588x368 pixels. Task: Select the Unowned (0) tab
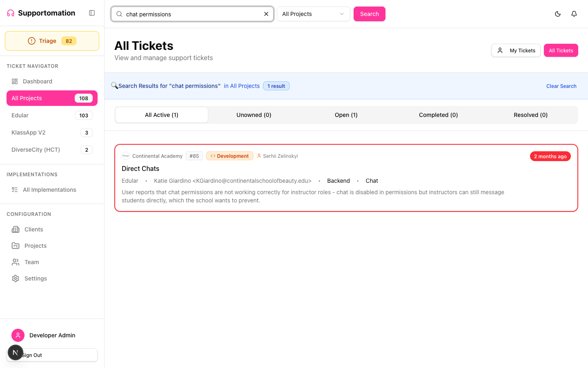(x=254, y=115)
